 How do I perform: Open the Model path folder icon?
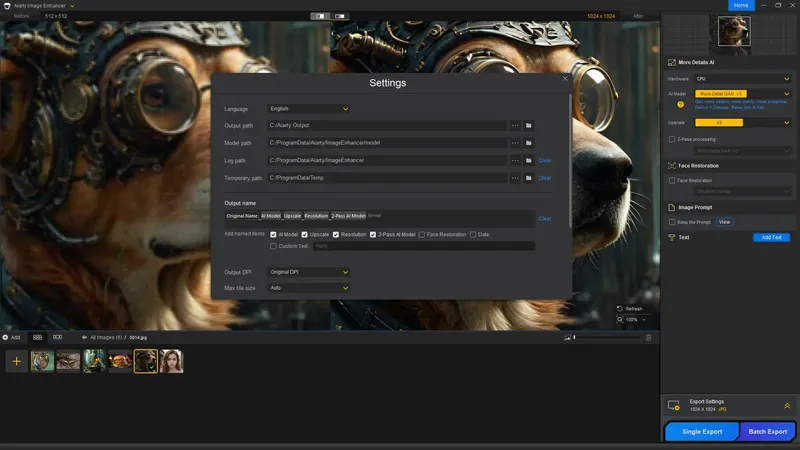529,143
